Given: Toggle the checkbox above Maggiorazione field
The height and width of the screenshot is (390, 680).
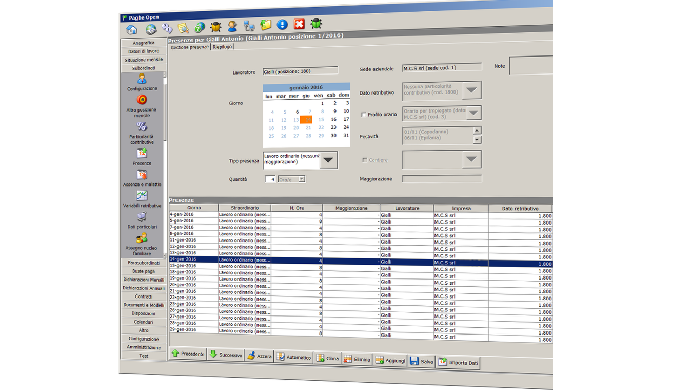Looking at the screenshot, I should (364, 160).
